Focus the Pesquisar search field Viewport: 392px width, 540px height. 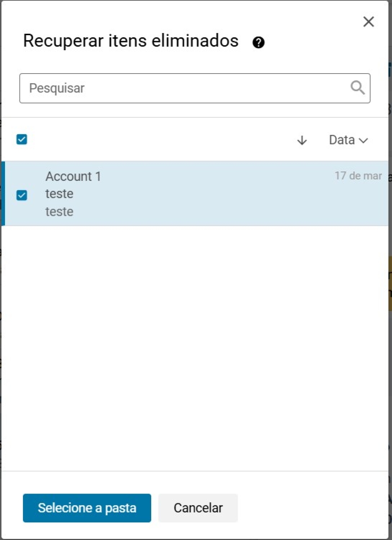[184, 88]
